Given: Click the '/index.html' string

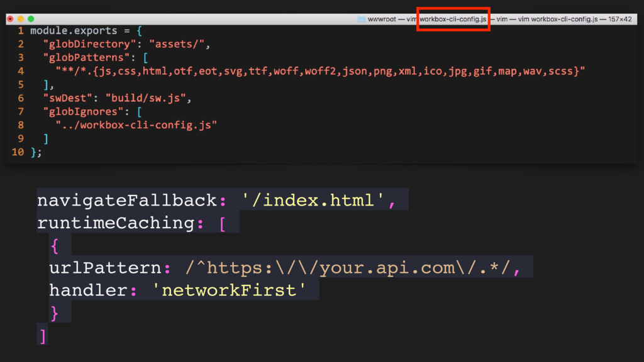Looking at the screenshot, I should coord(313,200).
